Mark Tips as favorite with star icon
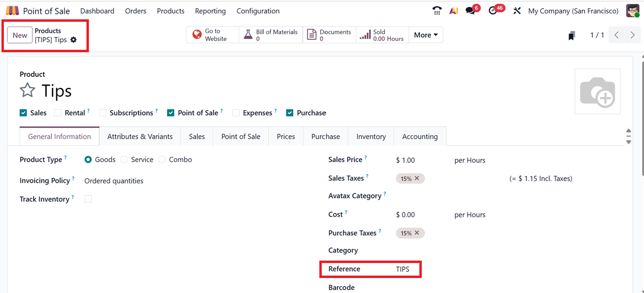The image size is (644, 293). [28, 90]
